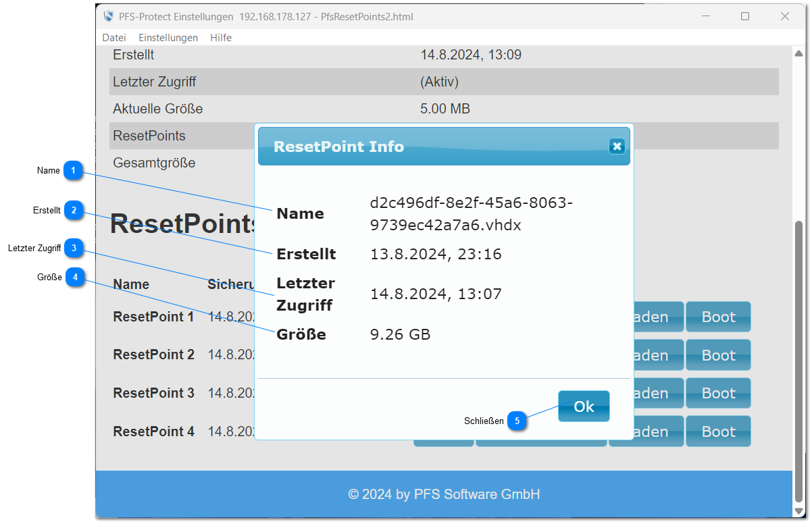Click Boot for ResetPoint 1
812x524 pixels.
[718, 317]
